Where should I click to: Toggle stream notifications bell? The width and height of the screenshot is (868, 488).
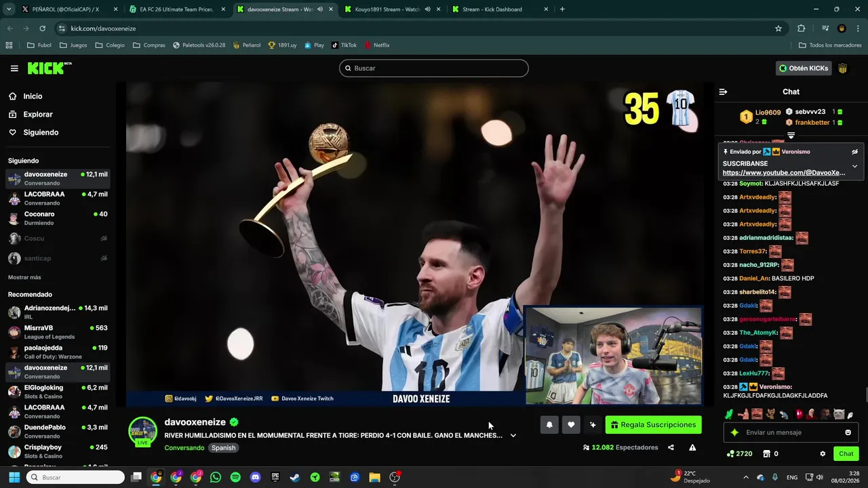pos(549,425)
